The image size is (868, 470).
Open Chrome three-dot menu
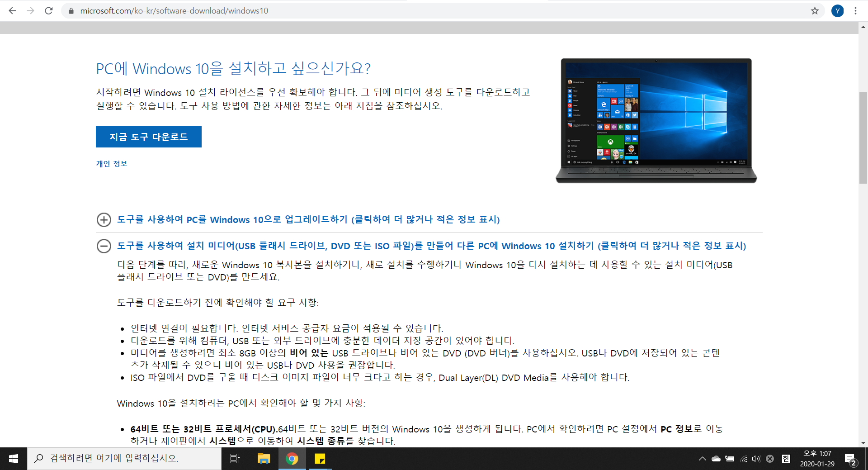pos(855,11)
